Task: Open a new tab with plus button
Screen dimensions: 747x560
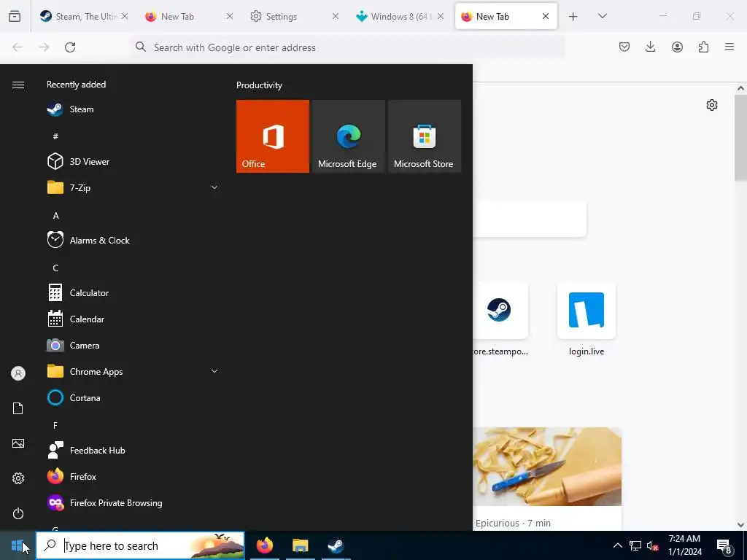Action: pyautogui.click(x=573, y=17)
